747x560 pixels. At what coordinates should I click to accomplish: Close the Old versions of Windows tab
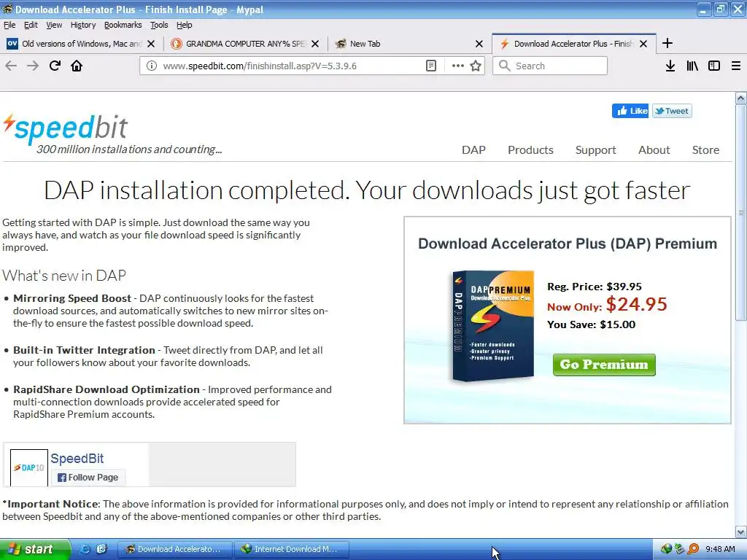(151, 44)
